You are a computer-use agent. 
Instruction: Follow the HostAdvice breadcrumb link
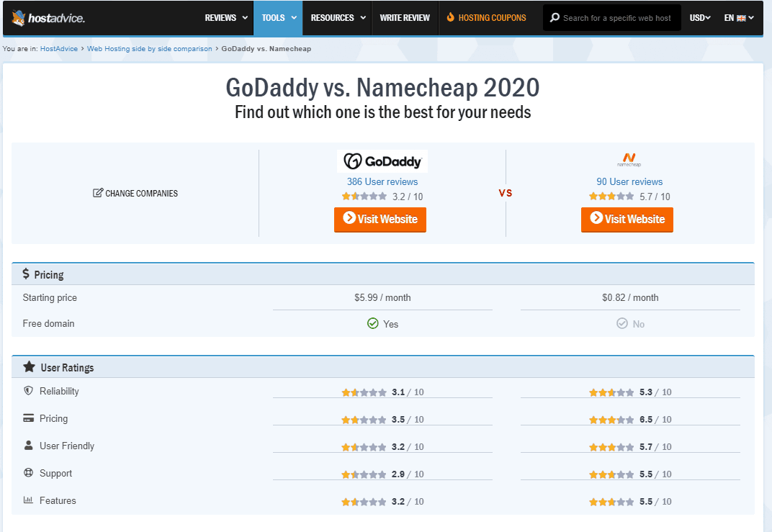click(59, 49)
